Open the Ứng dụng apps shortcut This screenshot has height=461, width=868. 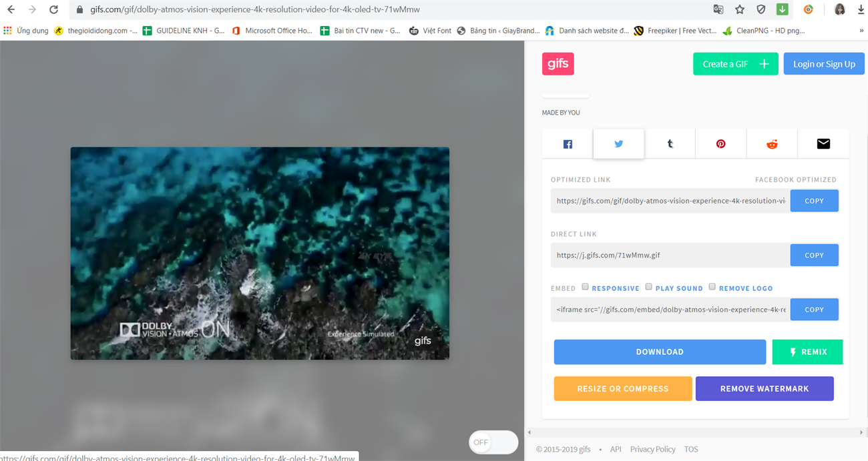pos(27,31)
